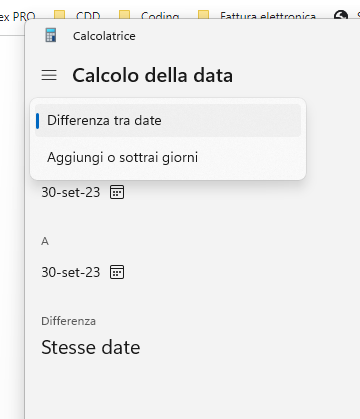
Task: Click the A date label
Action: [x=45, y=241]
